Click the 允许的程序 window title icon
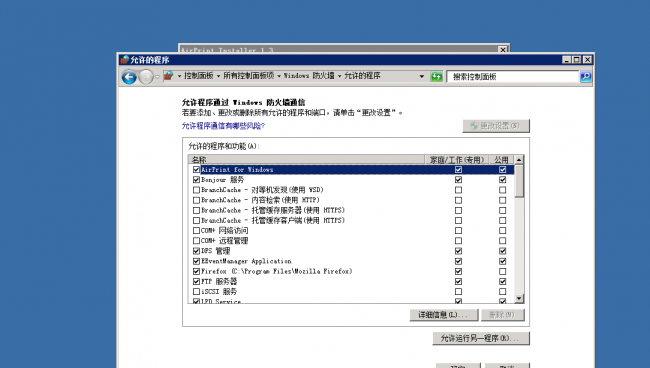This screenshot has width=650, height=368. click(x=124, y=60)
